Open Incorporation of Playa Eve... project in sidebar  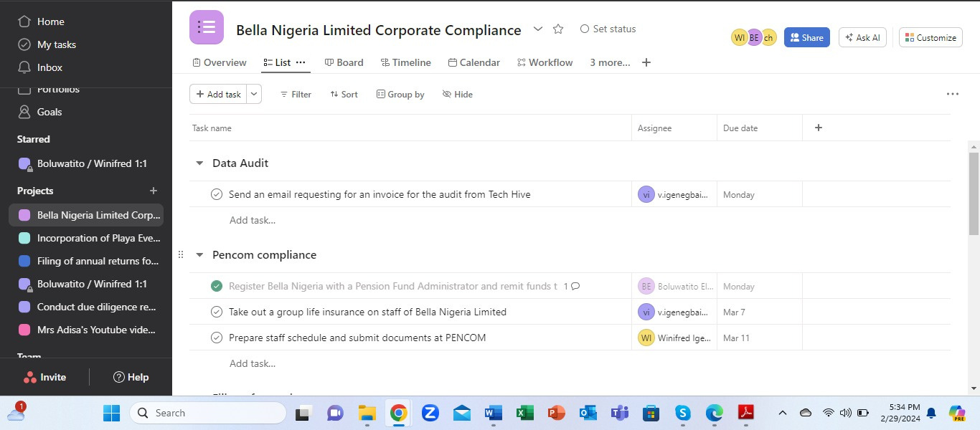[x=86, y=238]
